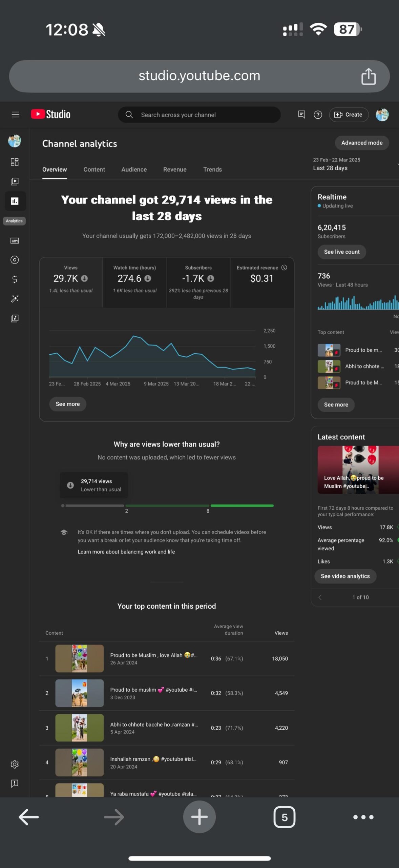Click down-arrow indicator next to 29.7K views

[x=85, y=278]
